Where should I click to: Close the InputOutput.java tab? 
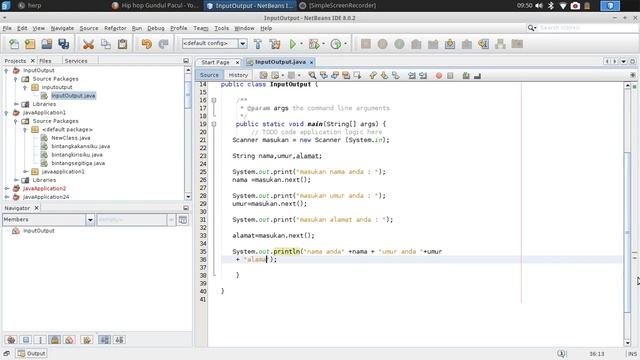coord(311,62)
